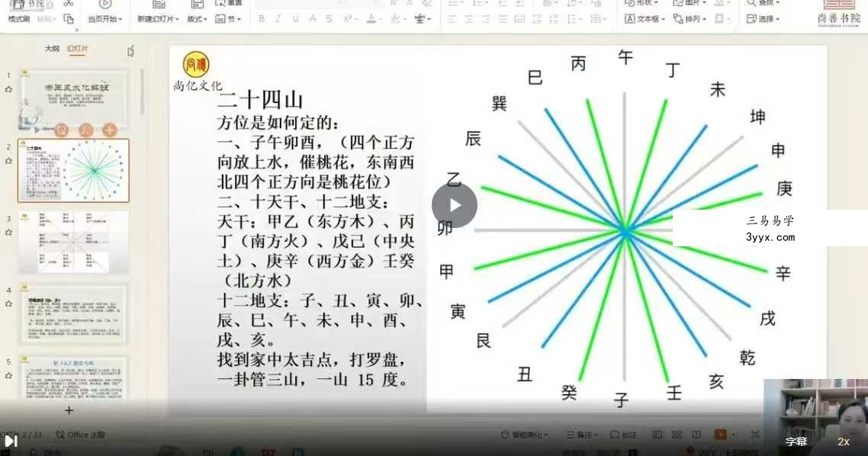868x456 pixels.
Task: Center align text
Action: (469, 19)
